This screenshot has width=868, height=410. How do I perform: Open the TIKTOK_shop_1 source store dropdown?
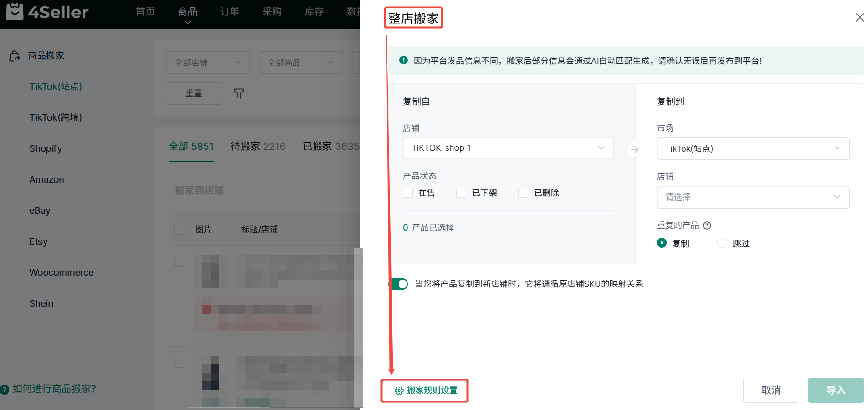click(x=508, y=148)
